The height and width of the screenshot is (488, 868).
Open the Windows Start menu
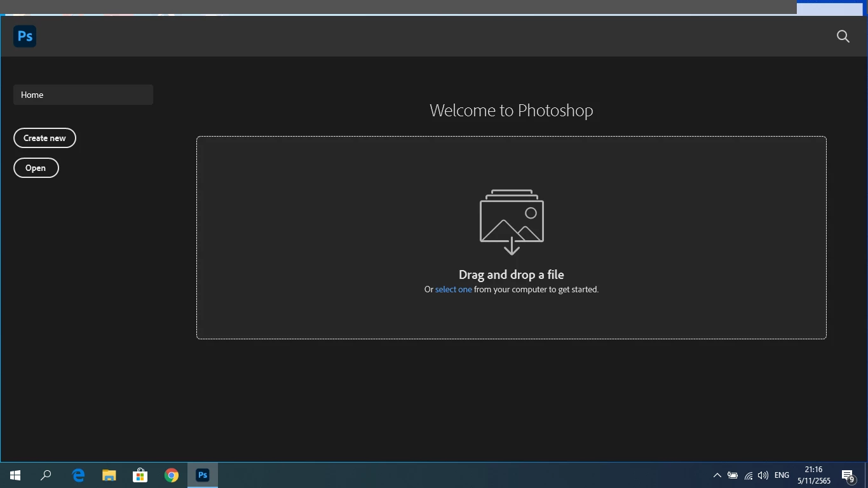coord(15,475)
